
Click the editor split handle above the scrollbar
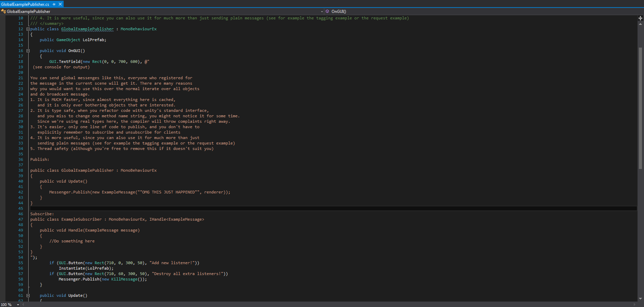640,18
